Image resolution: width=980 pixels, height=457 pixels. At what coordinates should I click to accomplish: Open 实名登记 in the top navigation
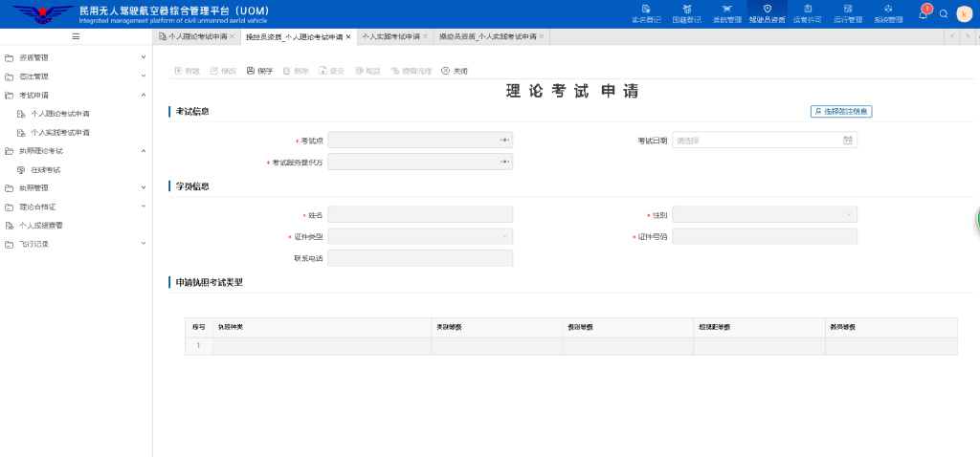[x=646, y=13]
